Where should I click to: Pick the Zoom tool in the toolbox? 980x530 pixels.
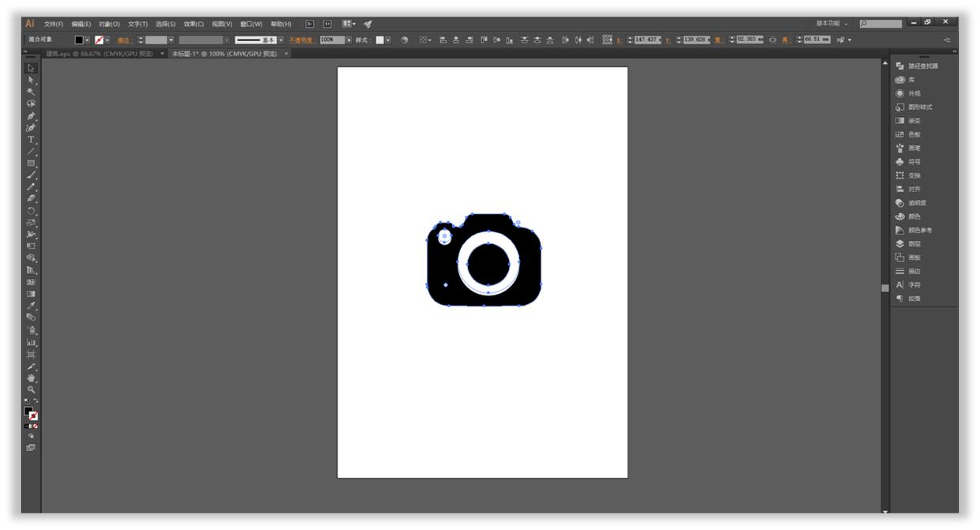[31, 389]
